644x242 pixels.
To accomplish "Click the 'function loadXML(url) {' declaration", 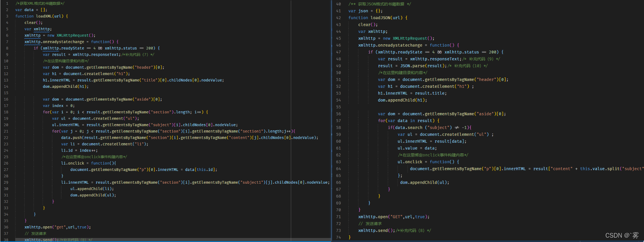I will pyautogui.click(x=42, y=16).
